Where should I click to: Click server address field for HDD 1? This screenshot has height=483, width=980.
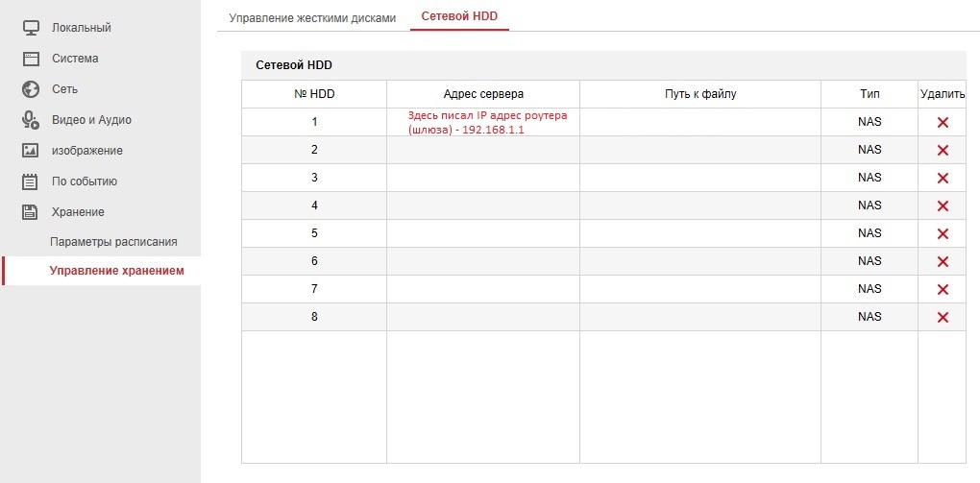pyautogui.click(x=482, y=122)
